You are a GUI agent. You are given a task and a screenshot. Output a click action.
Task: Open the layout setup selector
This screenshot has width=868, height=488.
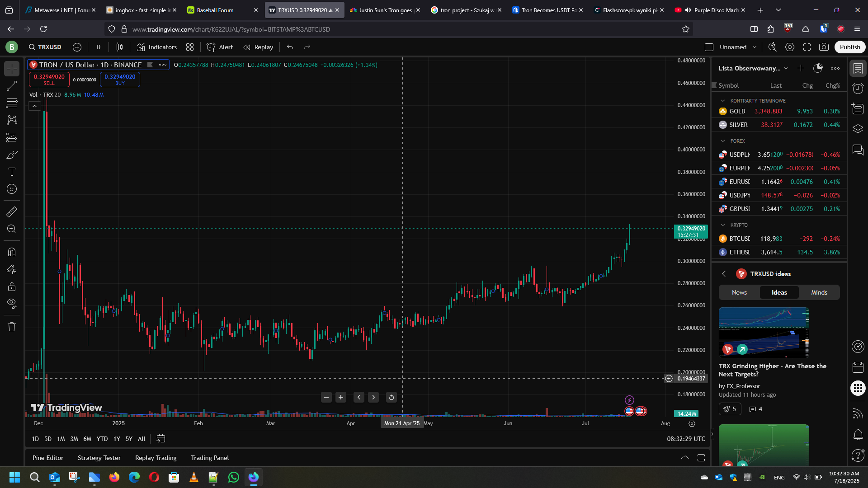709,47
